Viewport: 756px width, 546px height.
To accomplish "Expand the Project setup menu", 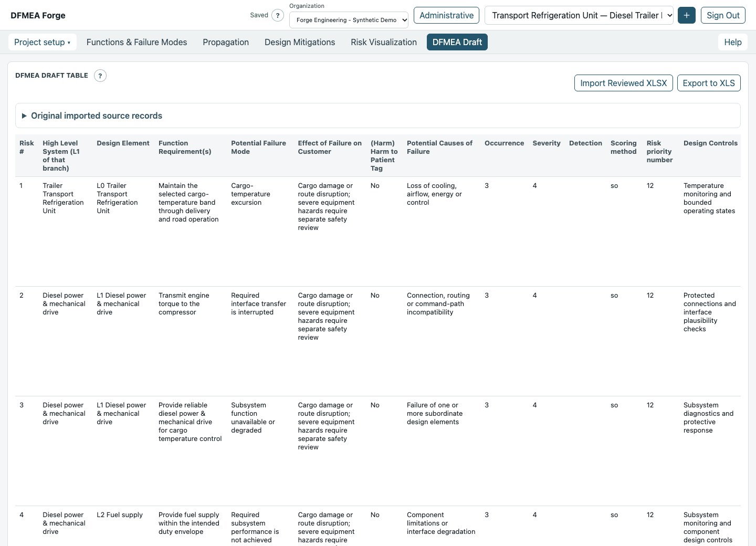I will point(43,42).
